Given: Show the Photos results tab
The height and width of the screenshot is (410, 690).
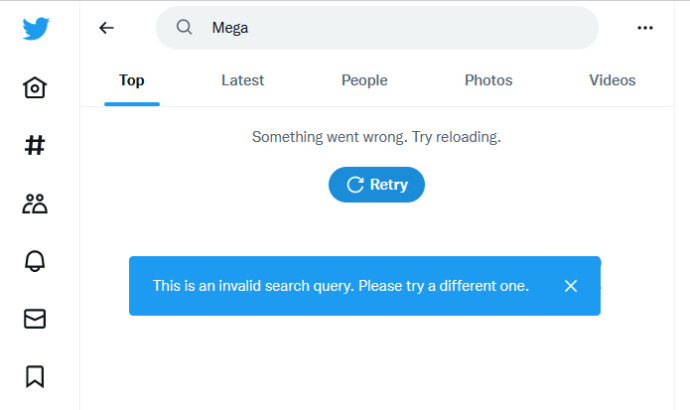Looking at the screenshot, I should pos(488,81).
